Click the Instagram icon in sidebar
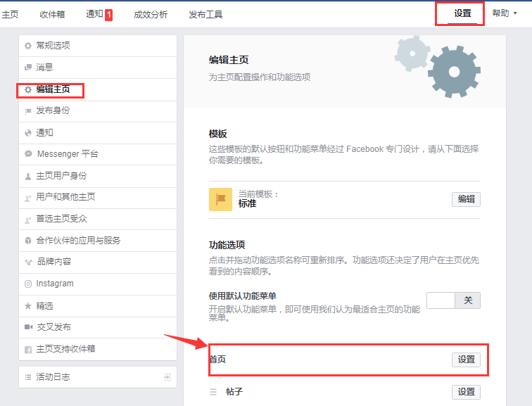This screenshot has width=532, height=406. pyautogui.click(x=28, y=284)
